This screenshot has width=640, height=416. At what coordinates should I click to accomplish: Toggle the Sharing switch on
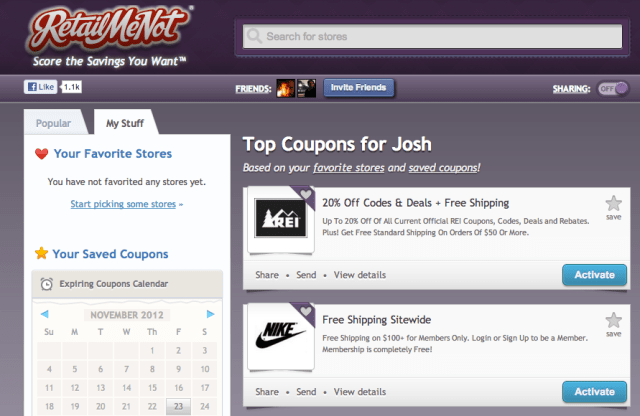click(613, 89)
